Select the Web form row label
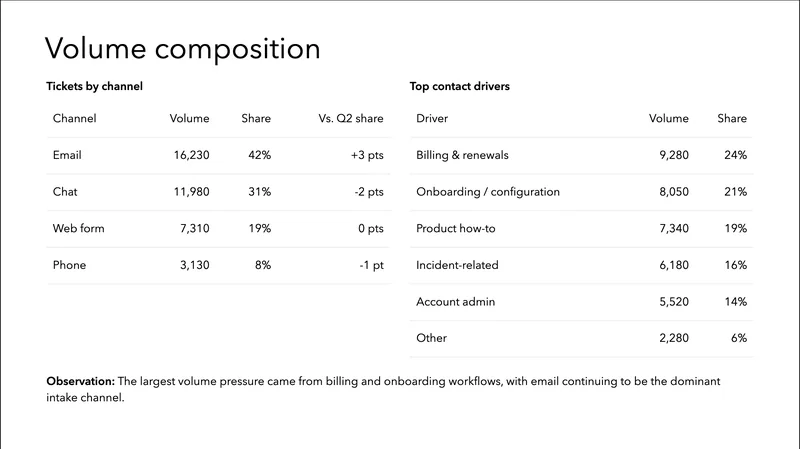The image size is (800, 449). click(x=78, y=229)
